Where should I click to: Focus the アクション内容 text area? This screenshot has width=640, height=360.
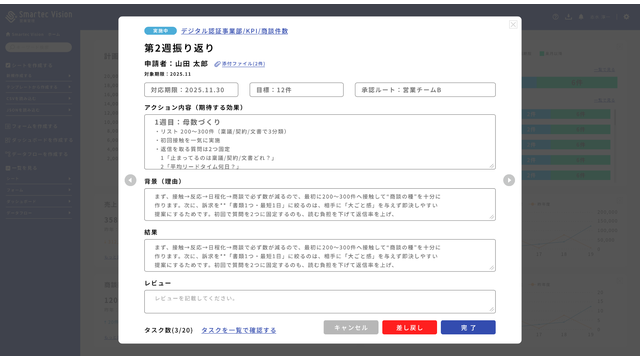(x=320, y=142)
